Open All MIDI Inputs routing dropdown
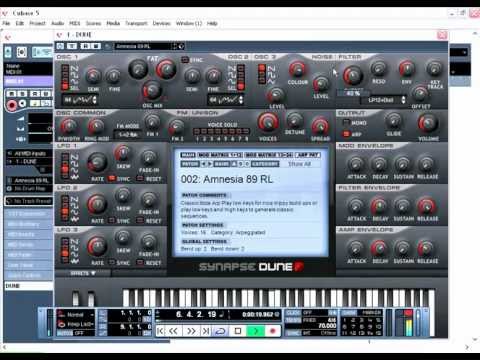The height and width of the screenshot is (360, 480). pos(29,153)
